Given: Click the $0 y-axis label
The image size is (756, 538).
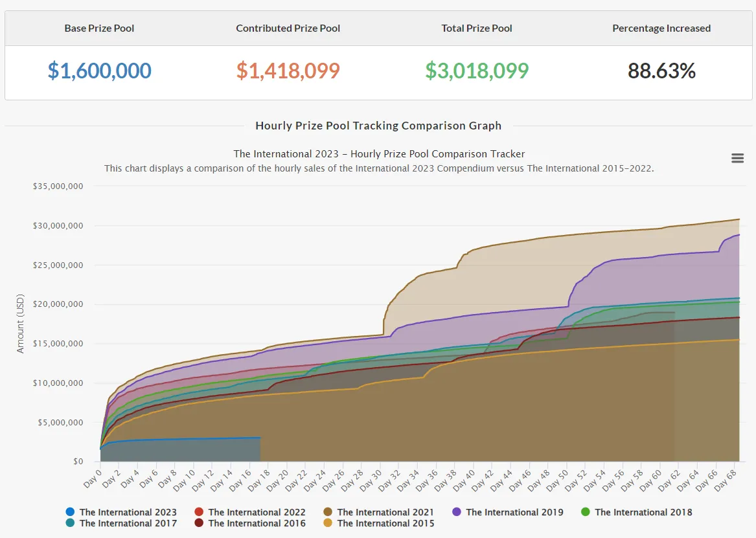Looking at the screenshot, I should click(x=78, y=462).
